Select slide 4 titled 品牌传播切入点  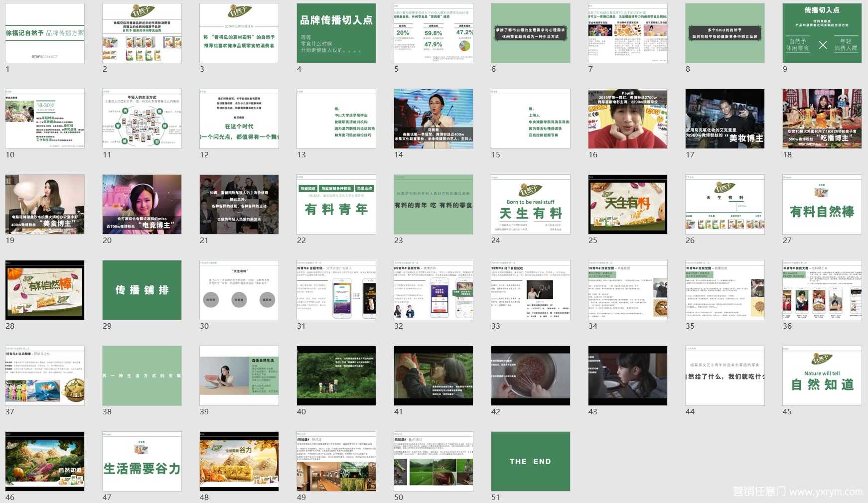pyautogui.click(x=336, y=33)
